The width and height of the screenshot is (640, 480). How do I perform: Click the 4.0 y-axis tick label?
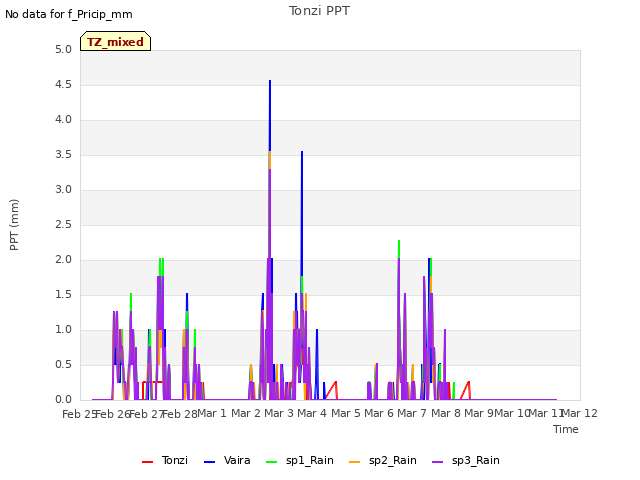click(63, 120)
